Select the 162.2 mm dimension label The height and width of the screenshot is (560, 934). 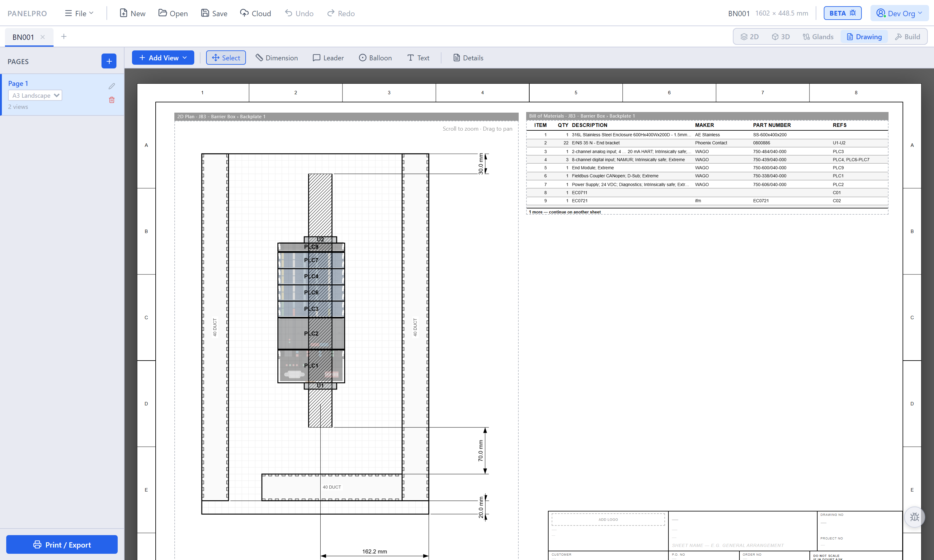(x=375, y=551)
